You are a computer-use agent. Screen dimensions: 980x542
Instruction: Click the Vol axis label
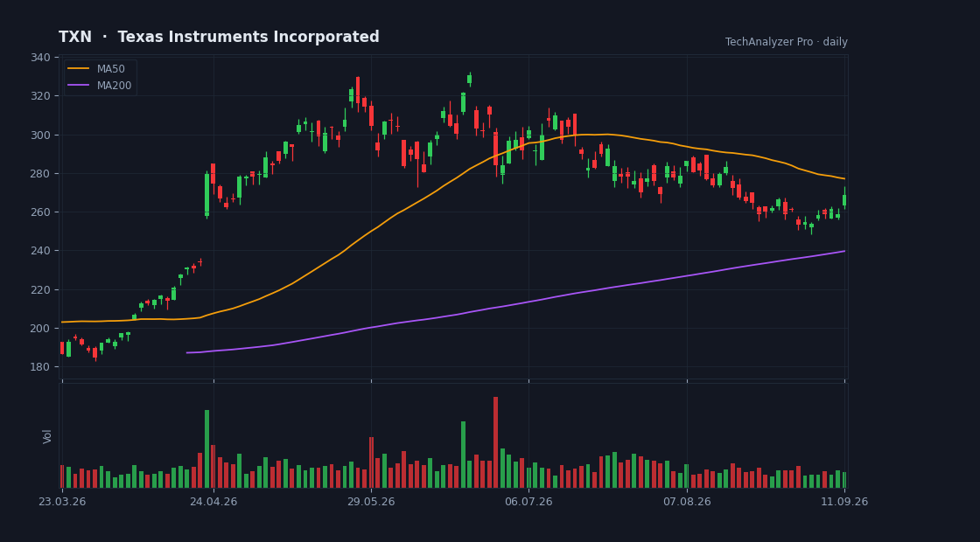(47, 436)
